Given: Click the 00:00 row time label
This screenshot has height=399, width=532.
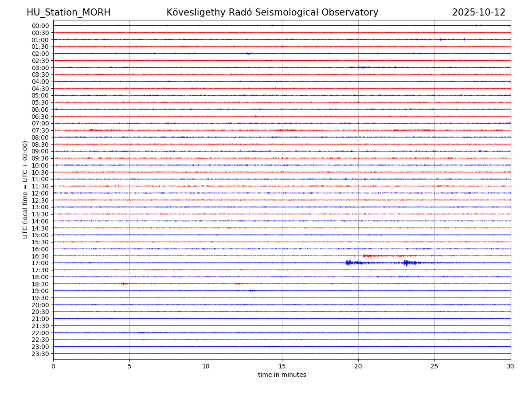Looking at the screenshot, I should tap(40, 26).
